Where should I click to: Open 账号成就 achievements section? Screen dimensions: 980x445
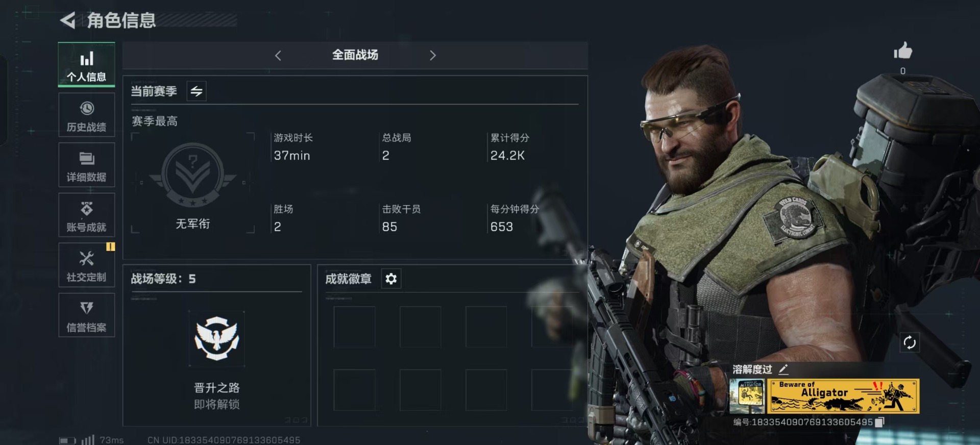pos(86,215)
